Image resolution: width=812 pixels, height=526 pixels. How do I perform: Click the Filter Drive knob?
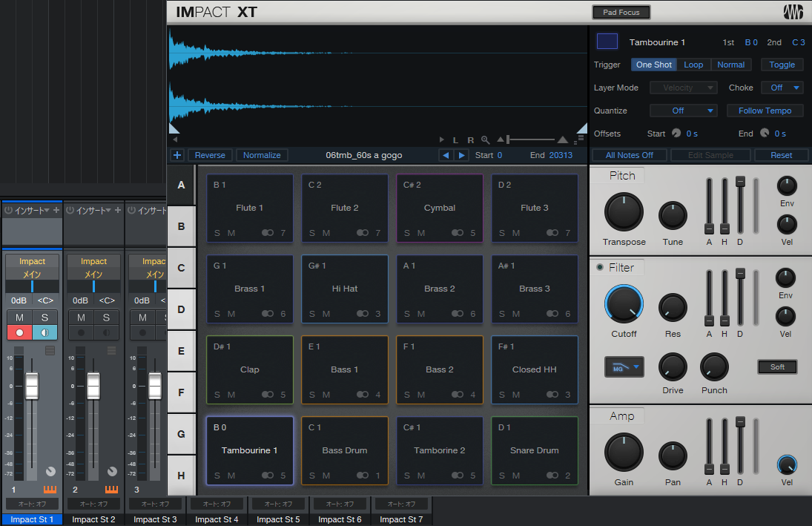coord(673,367)
